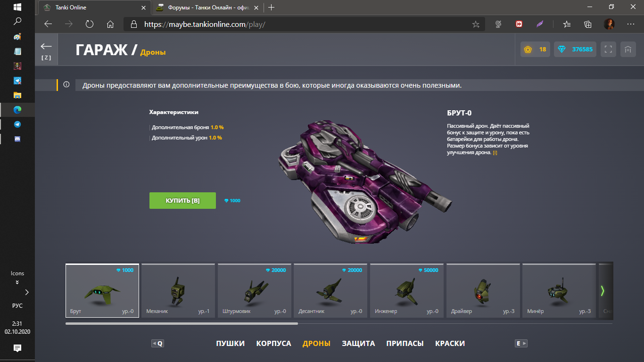This screenshot has height=362, width=644.
Task: Buy the drone with КУПИТЬ [B]
Action: pyautogui.click(x=182, y=200)
